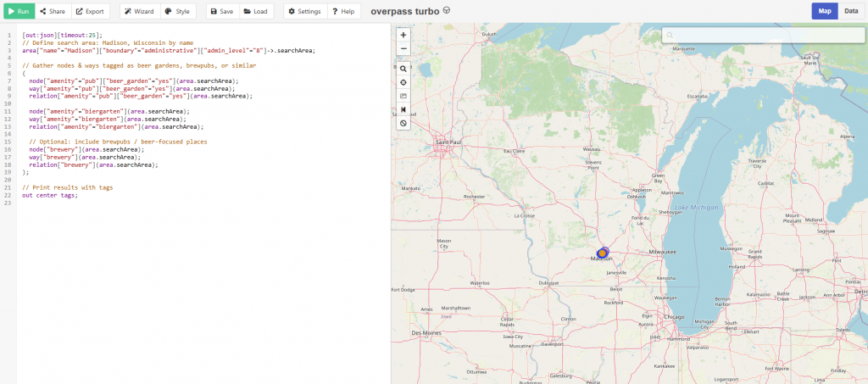Open the Settings dialog
The image size is (868, 384).
tap(303, 12)
